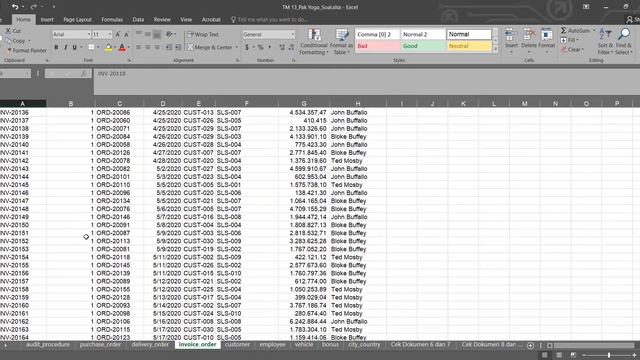
Task: Toggle Top Align vertical alignment
Action: (139, 34)
